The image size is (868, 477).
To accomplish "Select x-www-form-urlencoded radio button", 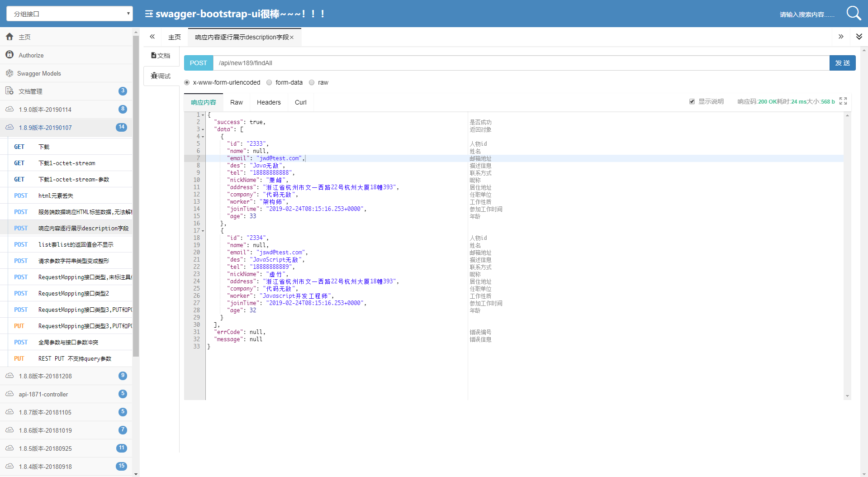I will tap(187, 82).
